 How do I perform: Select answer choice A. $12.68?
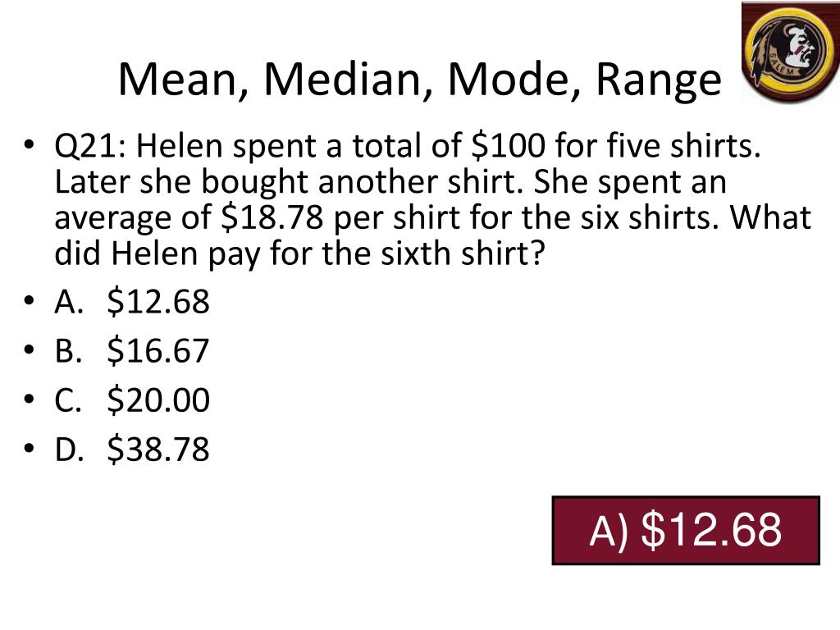pyautogui.click(x=132, y=301)
